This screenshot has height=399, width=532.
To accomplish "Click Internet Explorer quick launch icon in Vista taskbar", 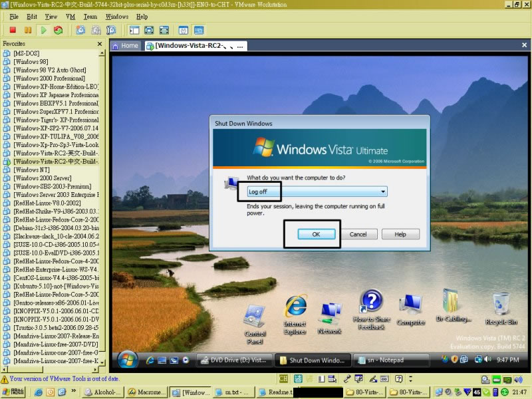I will (150, 360).
